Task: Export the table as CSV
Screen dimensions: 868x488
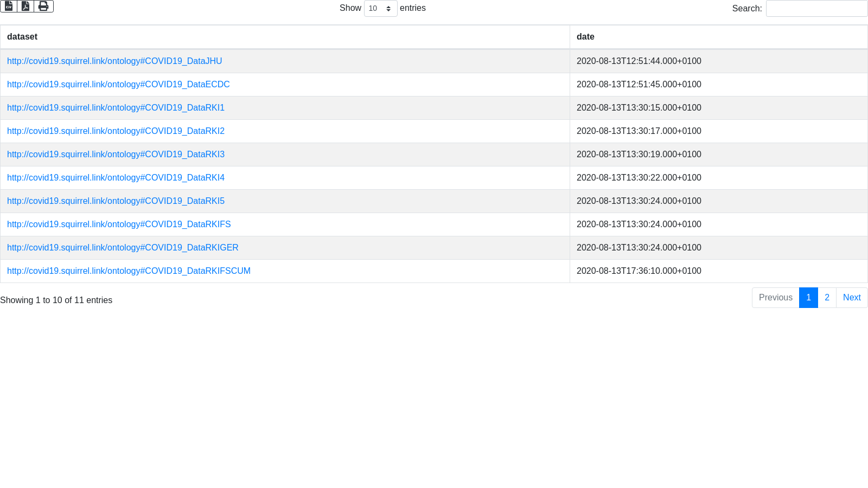Action: coord(9,6)
